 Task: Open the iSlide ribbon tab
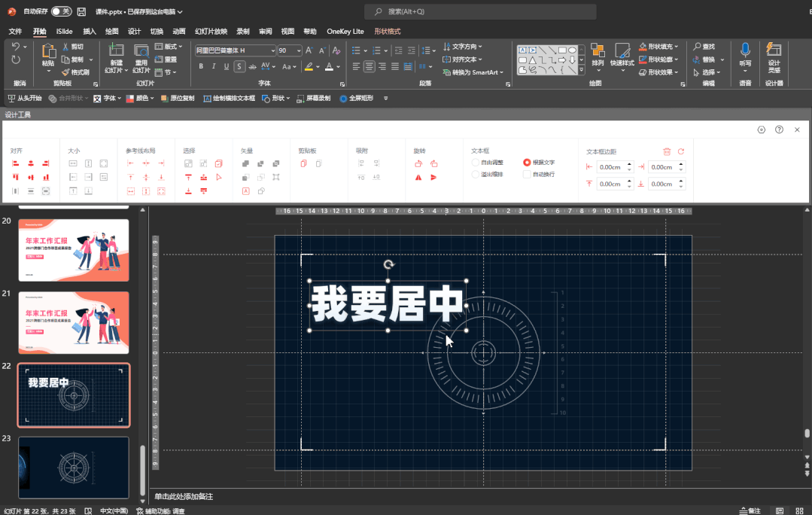64,32
